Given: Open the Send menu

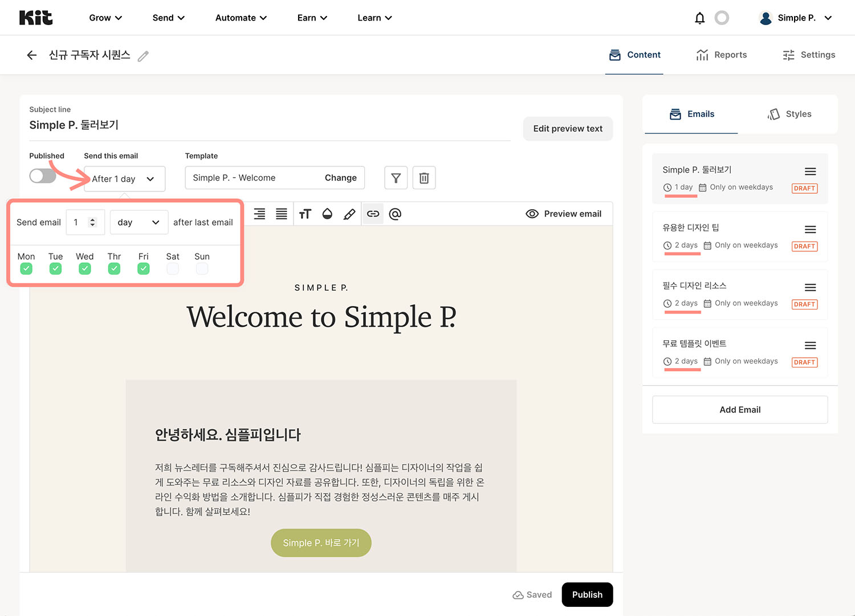Looking at the screenshot, I should [169, 18].
